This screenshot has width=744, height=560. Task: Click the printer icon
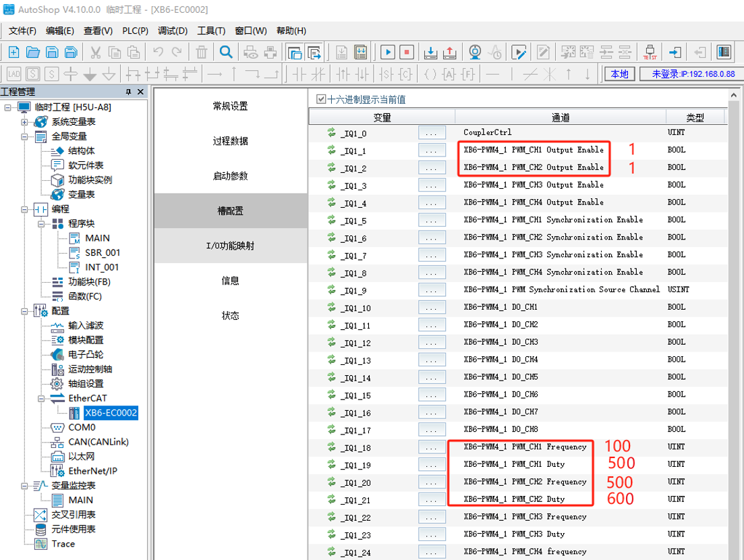tap(270, 52)
